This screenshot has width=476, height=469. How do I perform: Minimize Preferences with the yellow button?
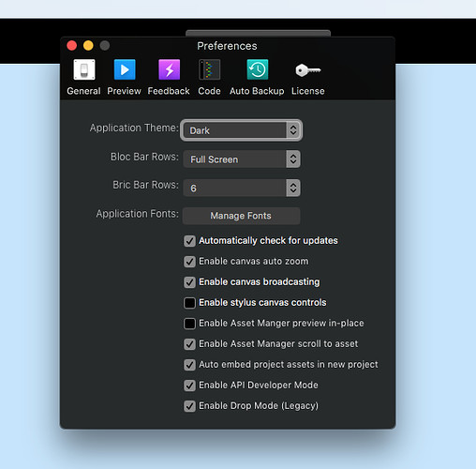coord(88,46)
